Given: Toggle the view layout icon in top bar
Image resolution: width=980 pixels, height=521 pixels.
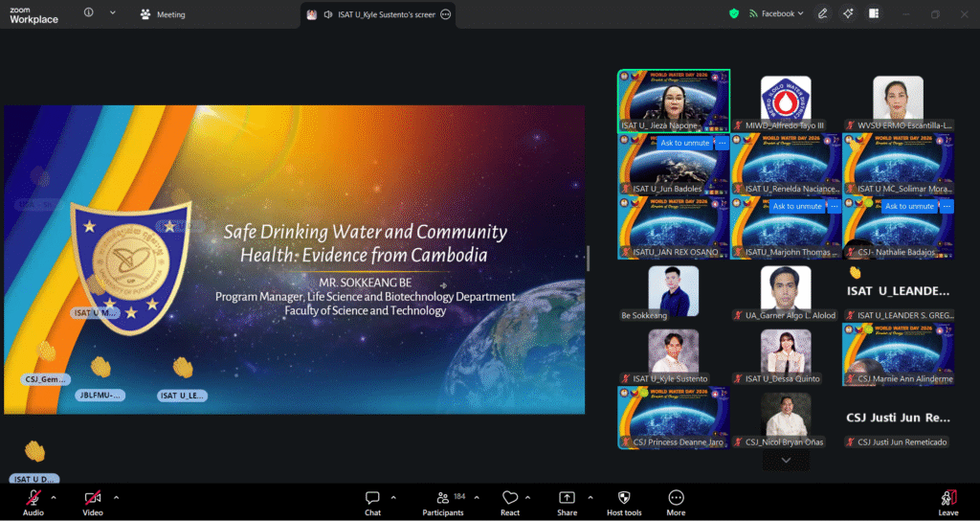Looking at the screenshot, I should tap(874, 14).
